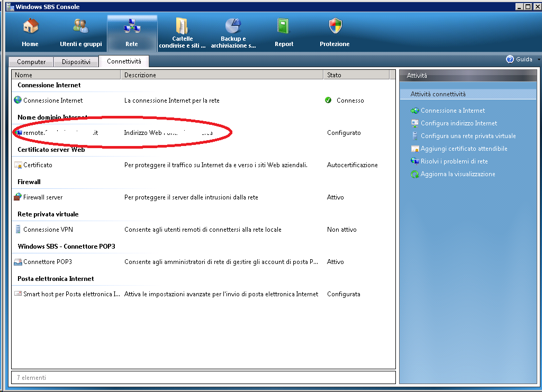The height and width of the screenshot is (392, 542).
Task: Click the Non attivo VPN status
Action: click(x=341, y=230)
